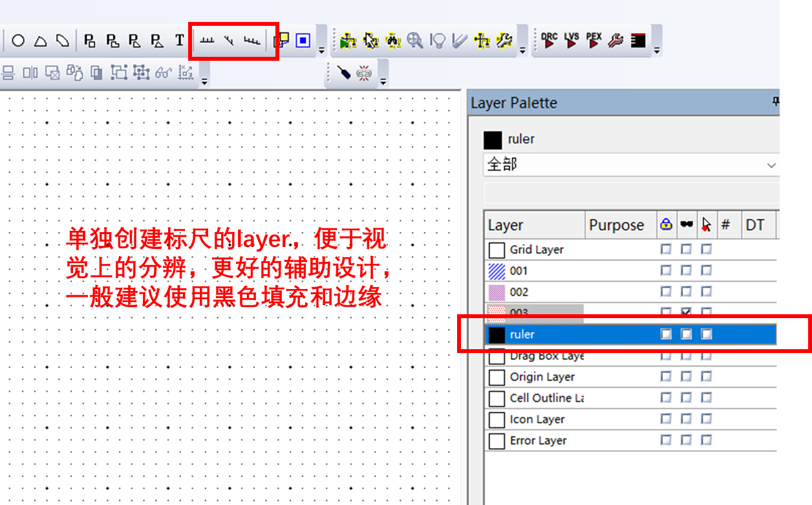Expand overflow arrow after PEX toolbar group
812x505 pixels.
pyautogui.click(x=657, y=49)
